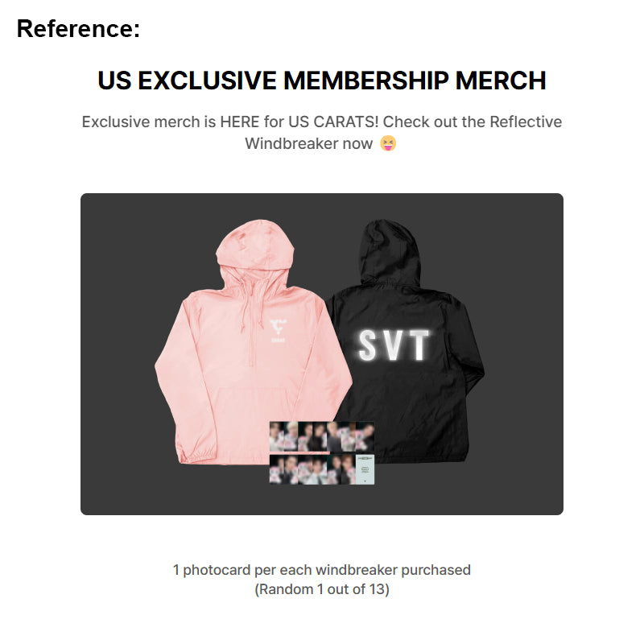Click the black windbreaker hood
Screen dimensions: 644x644
pos(390,250)
